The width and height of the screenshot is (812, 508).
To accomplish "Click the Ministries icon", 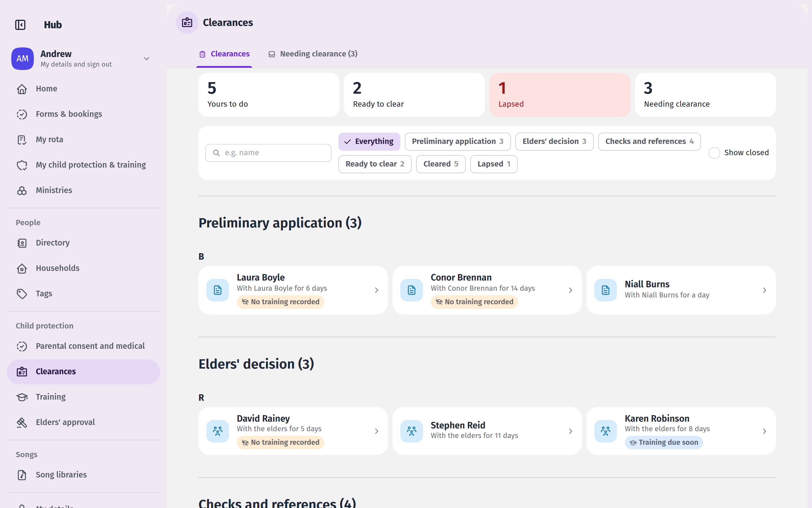I will [22, 190].
